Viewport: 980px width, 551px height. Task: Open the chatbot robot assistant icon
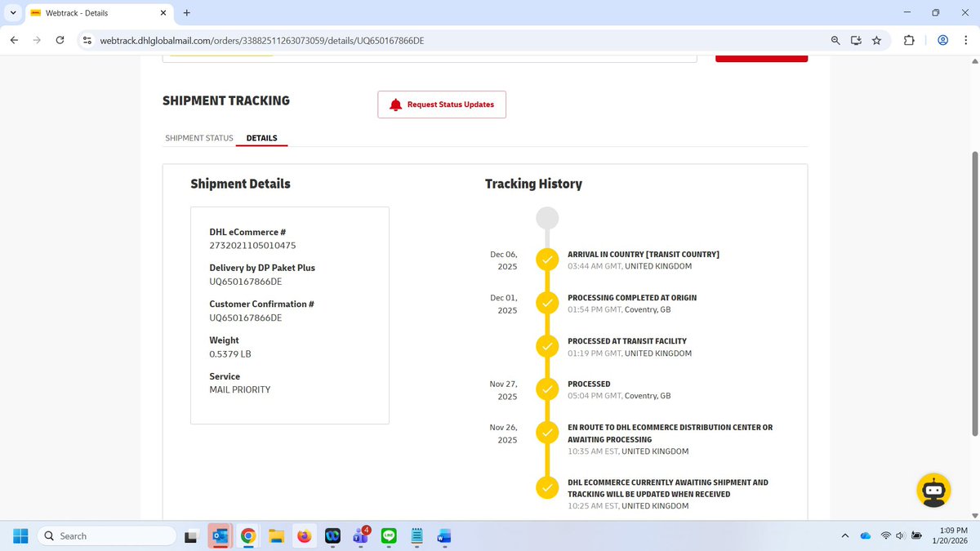point(933,490)
